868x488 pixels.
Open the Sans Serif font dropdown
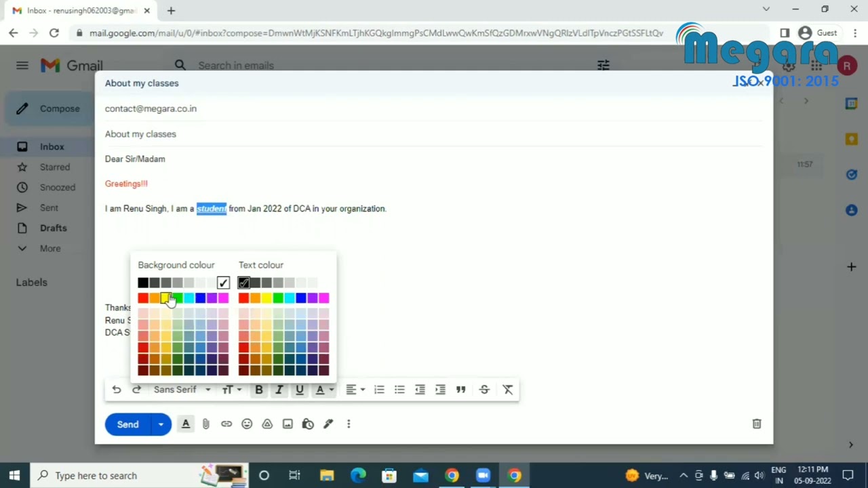pos(182,390)
